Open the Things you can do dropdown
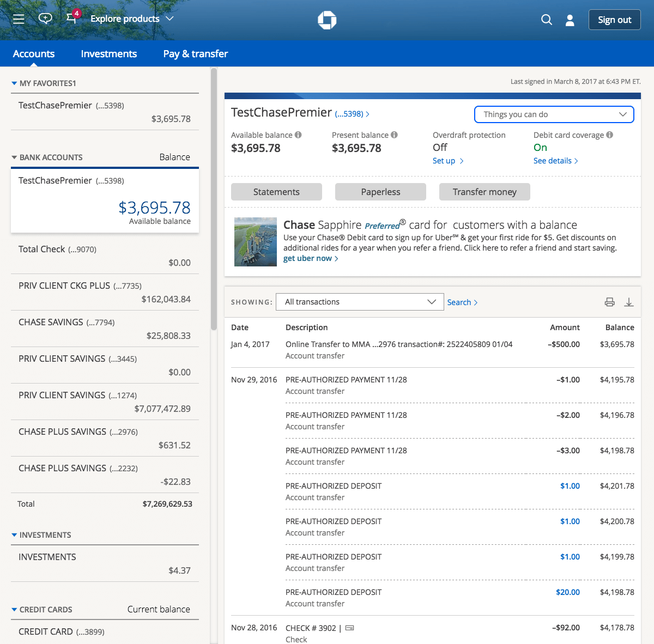 [554, 114]
